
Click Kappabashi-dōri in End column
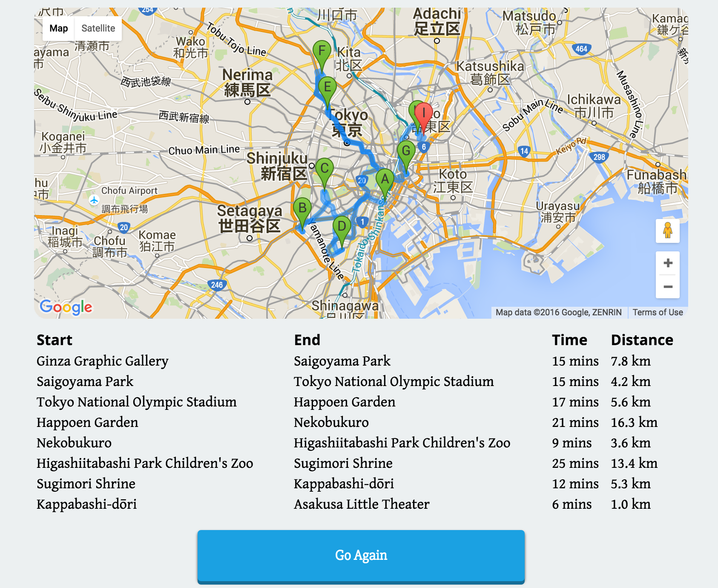(344, 484)
